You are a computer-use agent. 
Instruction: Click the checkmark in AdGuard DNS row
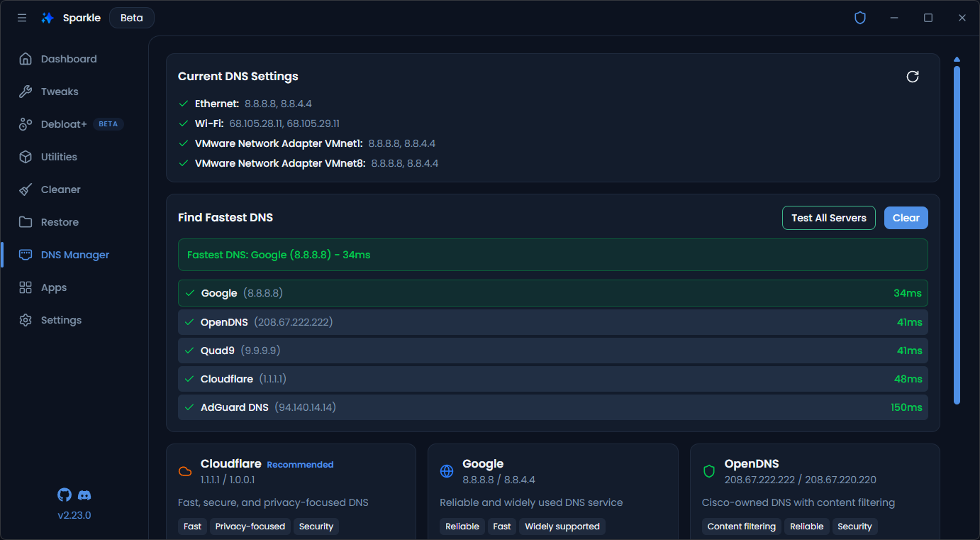click(189, 407)
